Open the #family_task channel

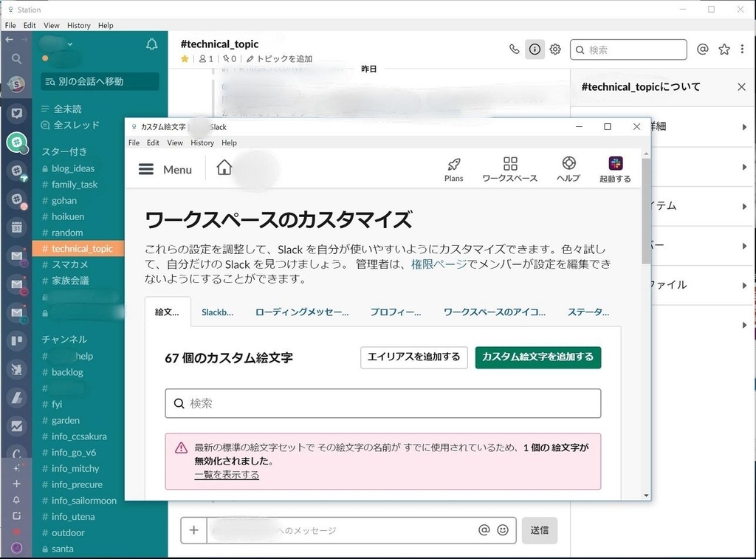(x=69, y=185)
